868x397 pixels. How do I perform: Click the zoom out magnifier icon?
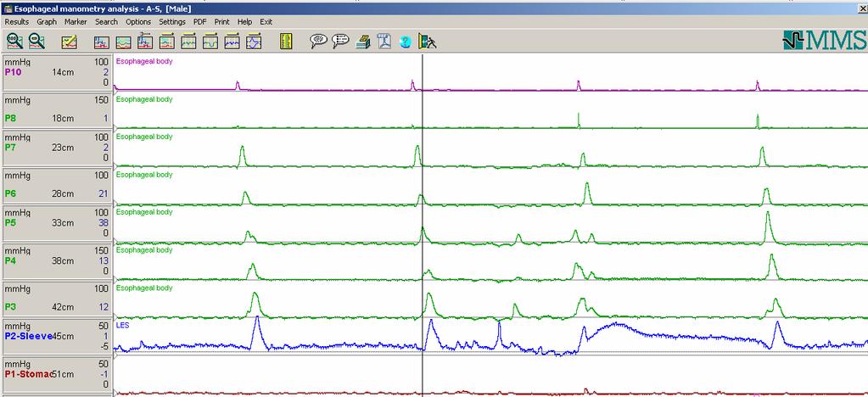[x=36, y=41]
